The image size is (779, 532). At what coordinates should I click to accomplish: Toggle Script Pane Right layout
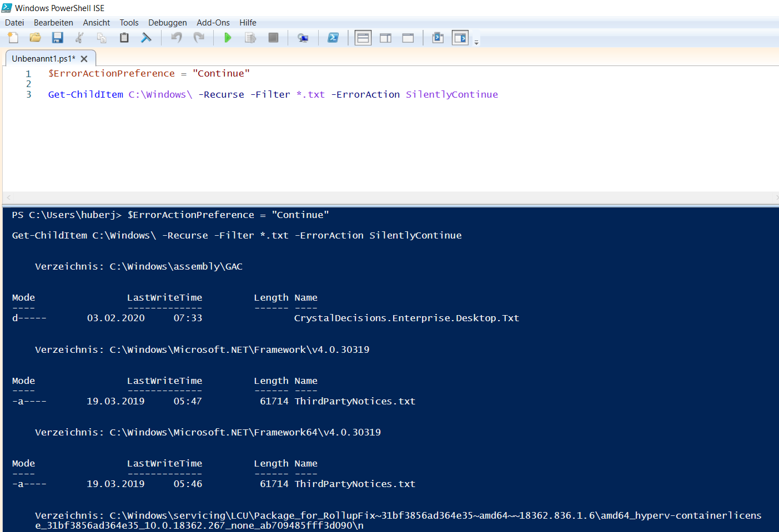(385, 37)
